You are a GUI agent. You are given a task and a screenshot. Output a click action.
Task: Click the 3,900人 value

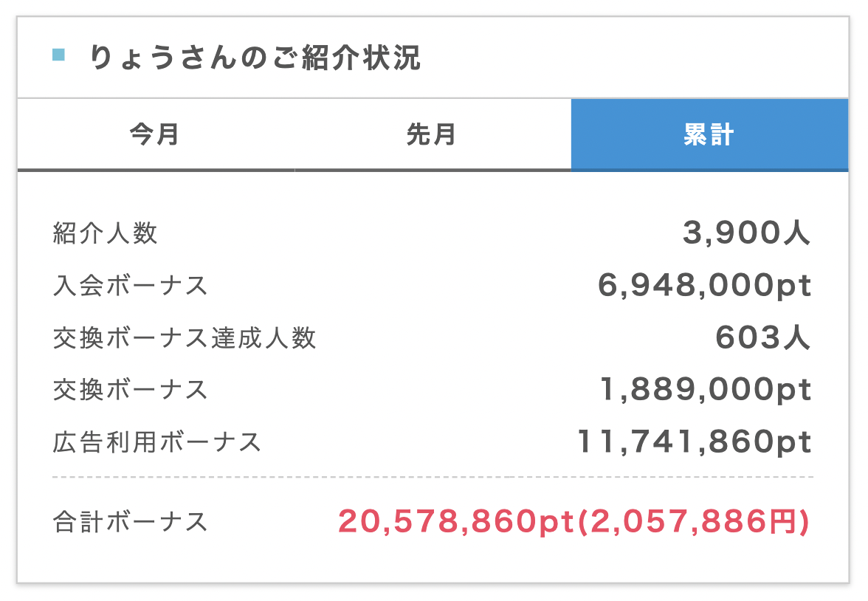[747, 233]
